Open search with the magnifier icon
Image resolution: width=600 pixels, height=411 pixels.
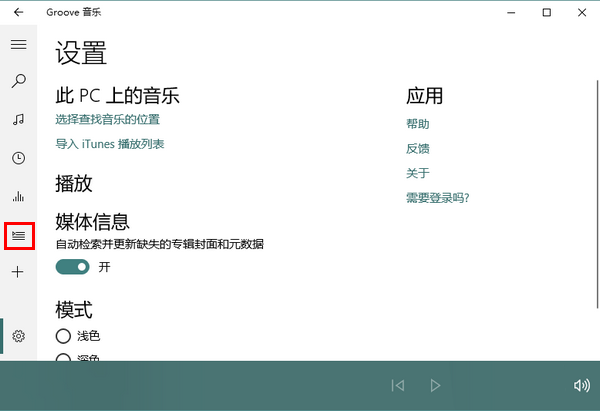18,81
